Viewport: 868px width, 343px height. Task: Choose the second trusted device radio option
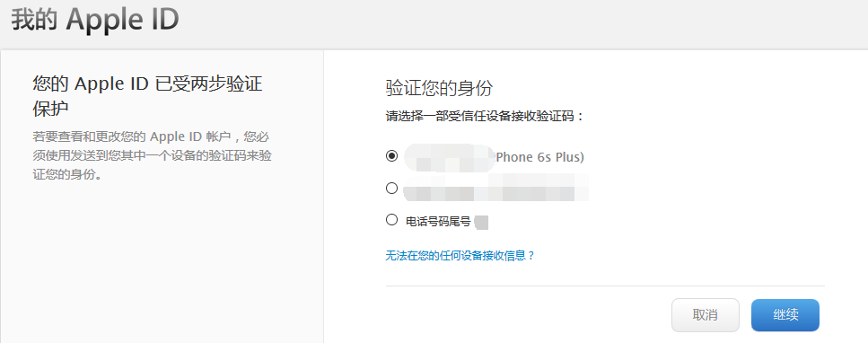click(392, 189)
